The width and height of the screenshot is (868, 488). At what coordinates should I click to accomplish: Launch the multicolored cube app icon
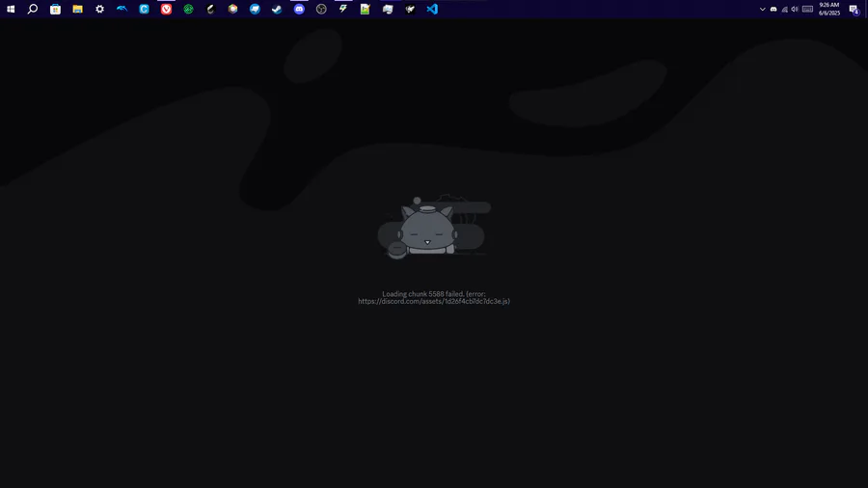pos(232,9)
